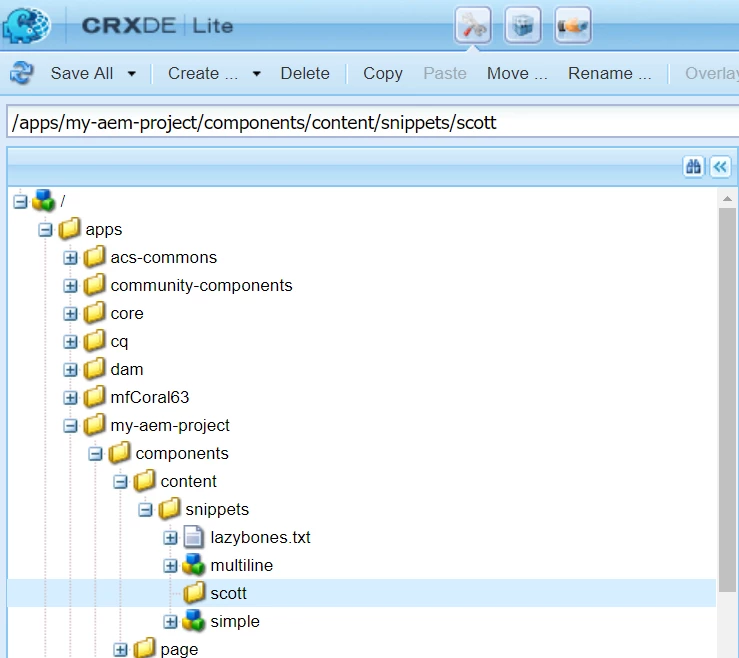
Task: Open the binoculars search icon
Action: tap(693, 166)
